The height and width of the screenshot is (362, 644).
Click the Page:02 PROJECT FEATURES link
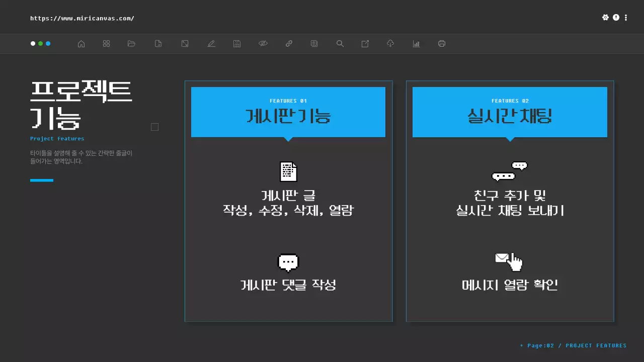[574, 345]
